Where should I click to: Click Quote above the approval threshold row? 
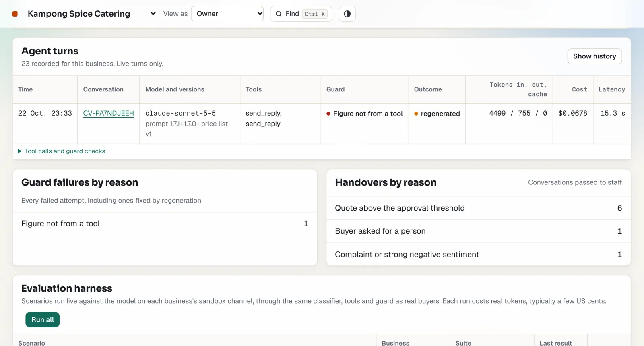point(479,208)
